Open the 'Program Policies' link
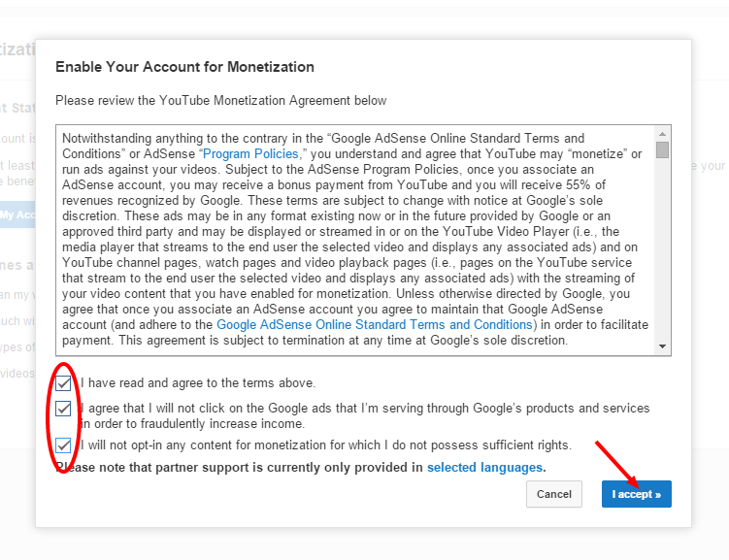 250,153
